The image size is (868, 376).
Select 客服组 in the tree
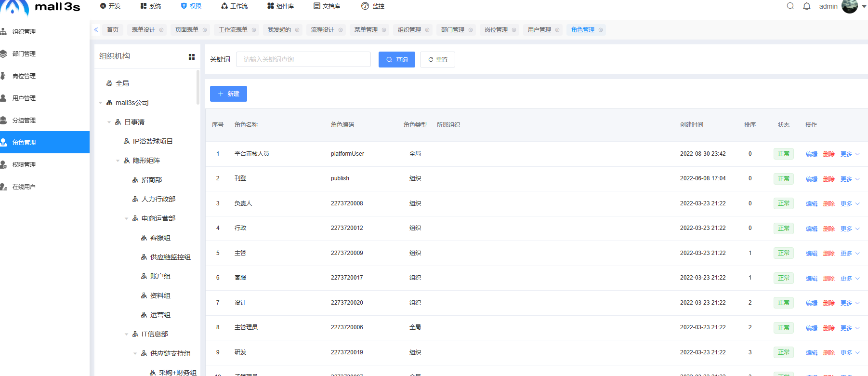pyautogui.click(x=160, y=238)
